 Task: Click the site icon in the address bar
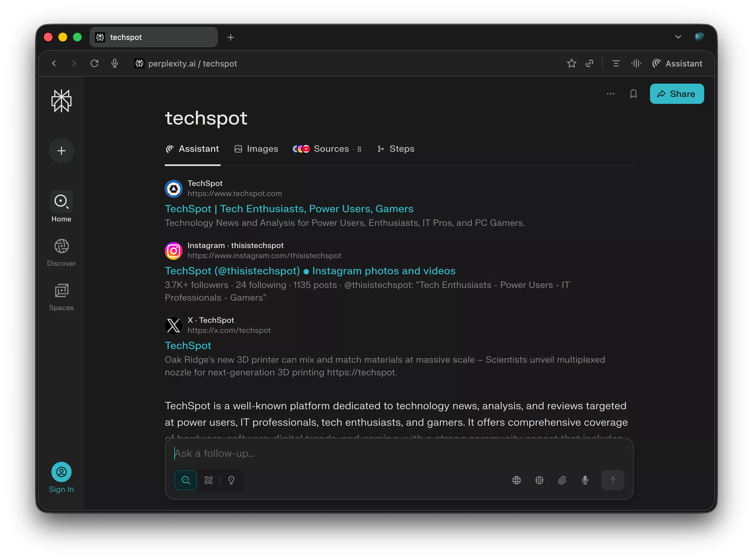(x=139, y=63)
